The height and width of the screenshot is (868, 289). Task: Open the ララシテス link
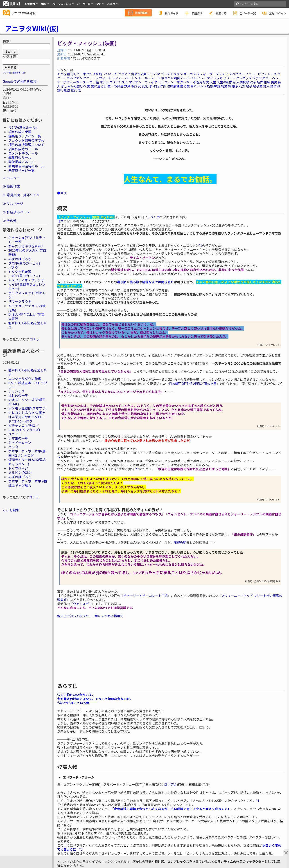pyautogui.click(x=16, y=392)
